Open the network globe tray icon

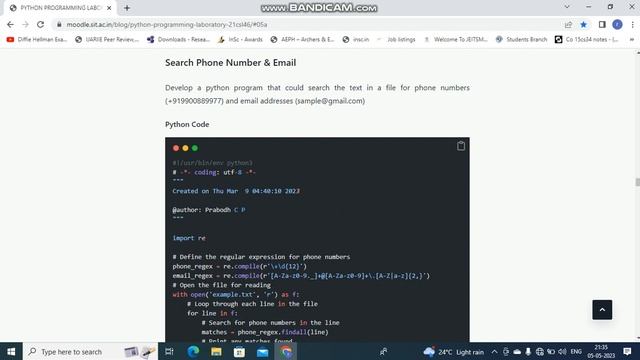[540, 351]
